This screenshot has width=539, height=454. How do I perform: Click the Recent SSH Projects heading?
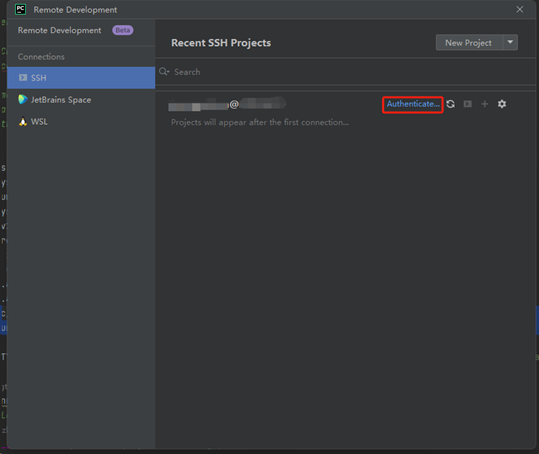click(221, 43)
